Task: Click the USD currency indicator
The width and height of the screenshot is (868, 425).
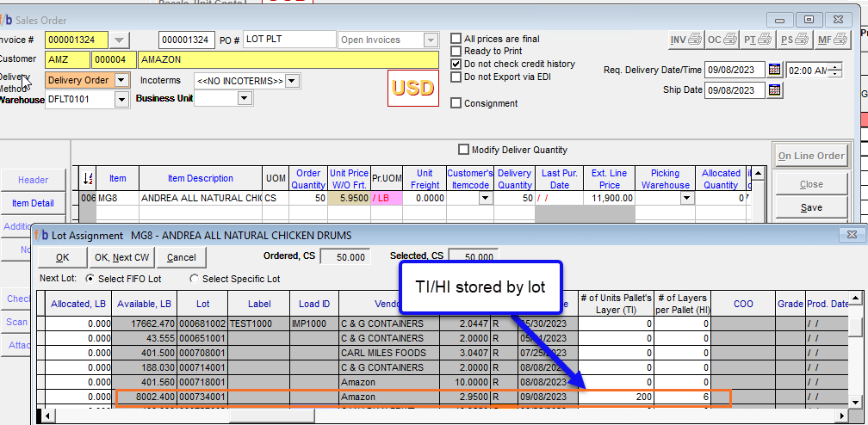Action: click(412, 88)
